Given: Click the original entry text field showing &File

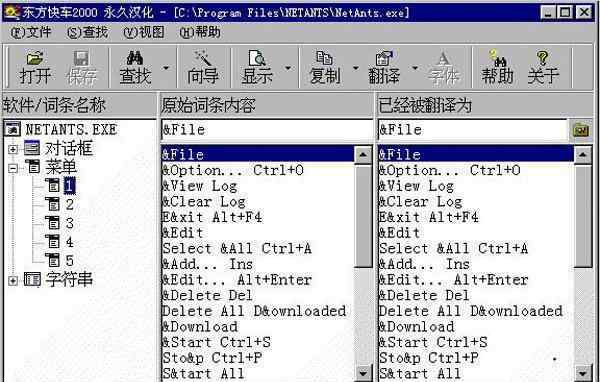Looking at the screenshot, I should 267,130.
